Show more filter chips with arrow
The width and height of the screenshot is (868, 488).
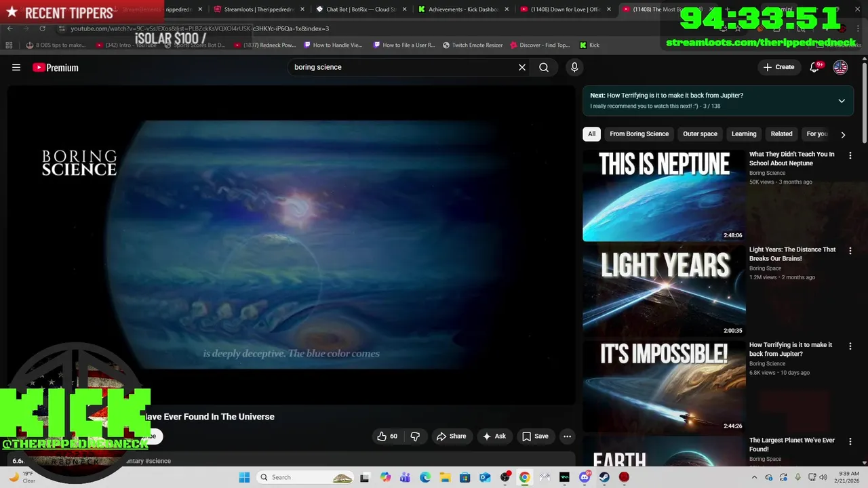843,135
